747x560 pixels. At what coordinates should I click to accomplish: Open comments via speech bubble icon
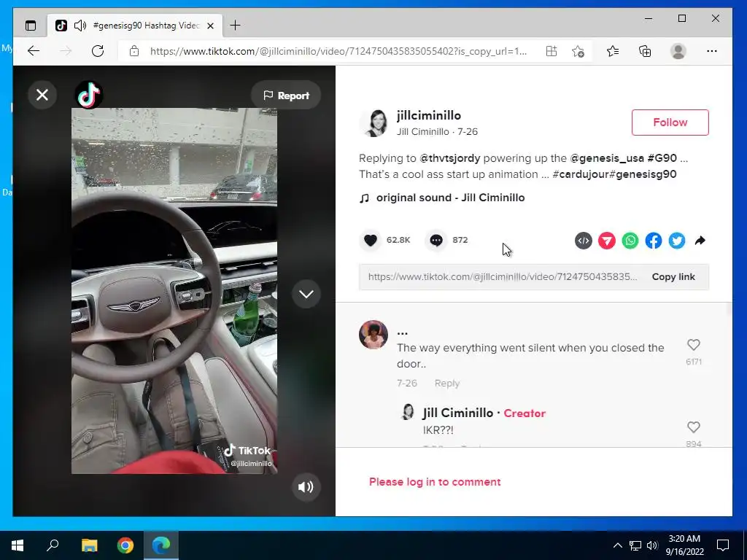point(436,240)
